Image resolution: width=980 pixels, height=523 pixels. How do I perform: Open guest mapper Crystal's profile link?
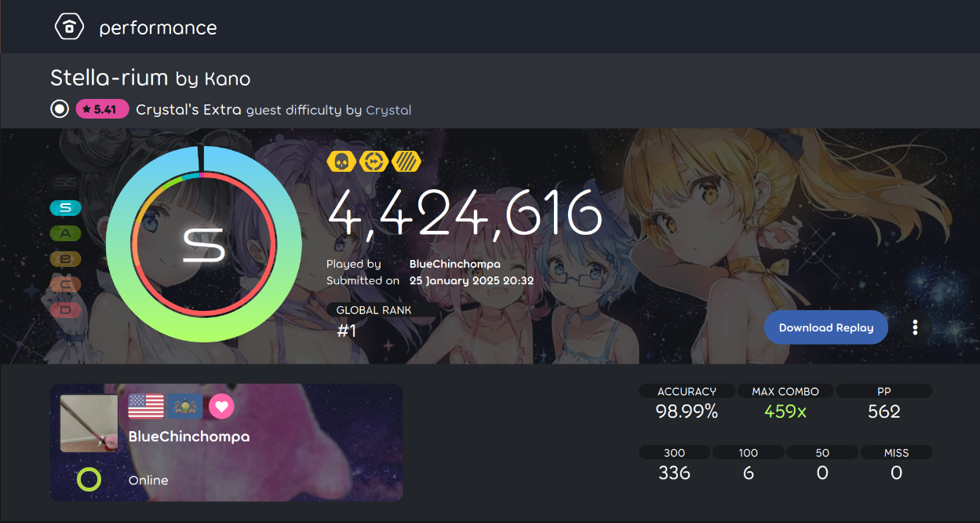389,110
